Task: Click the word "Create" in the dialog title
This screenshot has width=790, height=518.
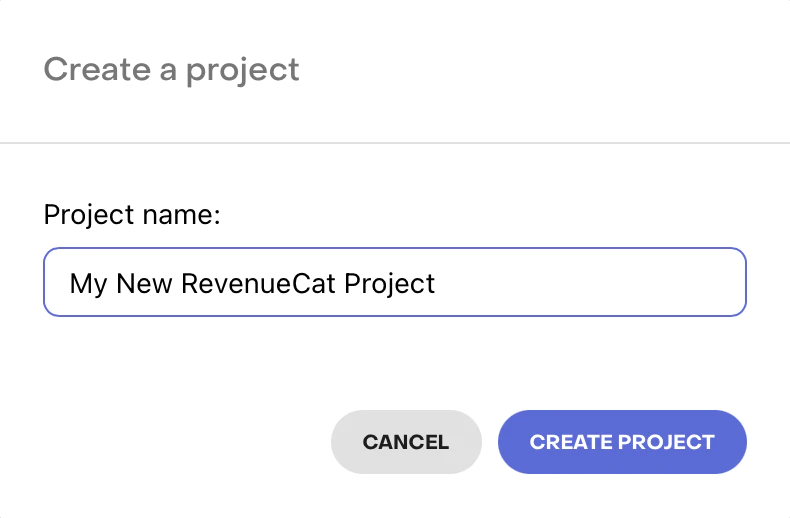Action: pos(88,70)
